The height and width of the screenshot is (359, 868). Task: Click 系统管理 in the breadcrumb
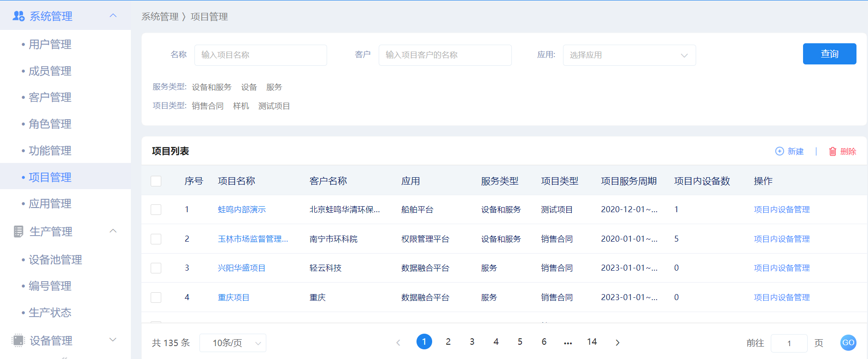(x=160, y=17)
